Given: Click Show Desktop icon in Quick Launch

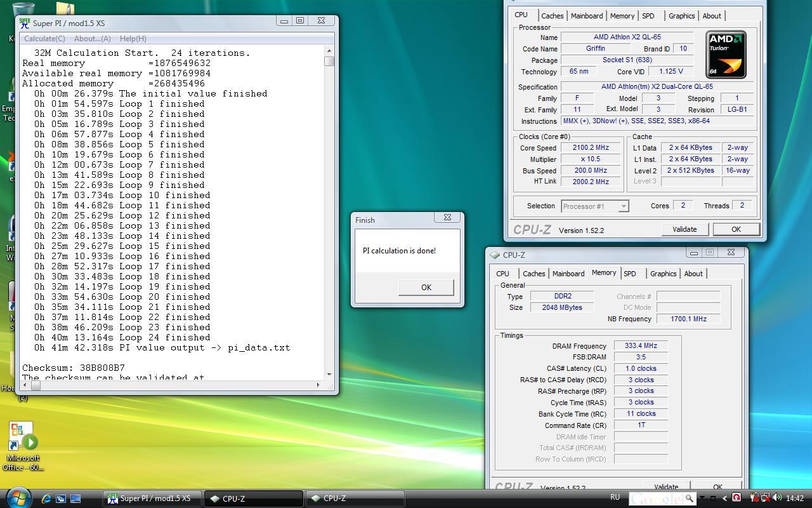Looking at the screenshot, I should tap(75, 498).
